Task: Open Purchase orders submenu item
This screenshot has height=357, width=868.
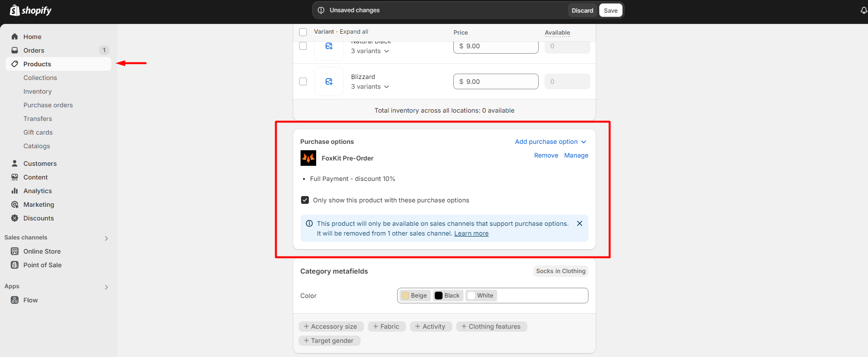Action: [48, 105]
